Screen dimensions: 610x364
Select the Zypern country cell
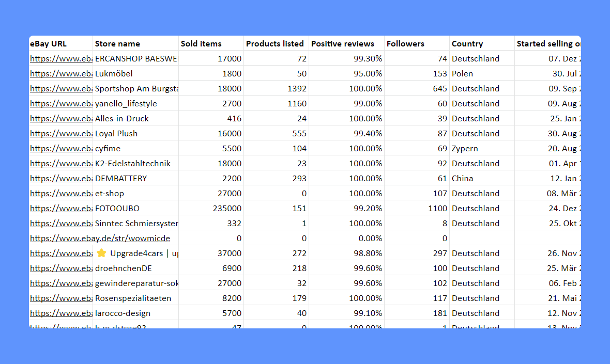point(465,149)
